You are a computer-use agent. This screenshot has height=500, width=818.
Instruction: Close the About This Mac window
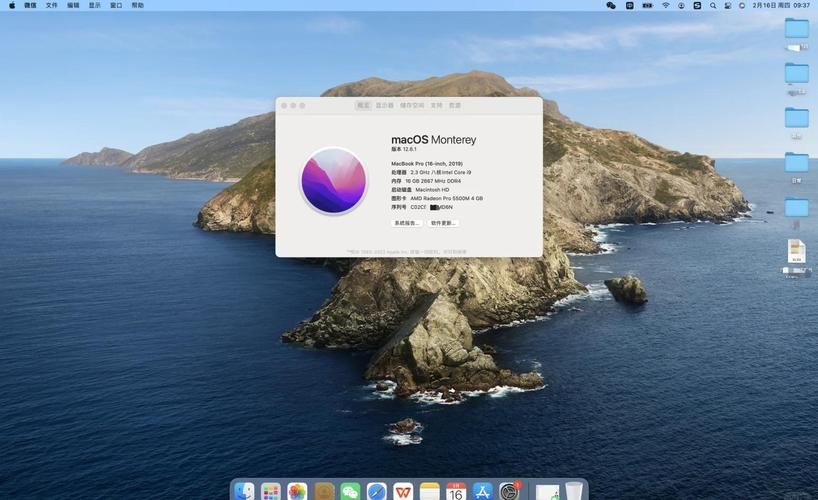pos(284,105)
